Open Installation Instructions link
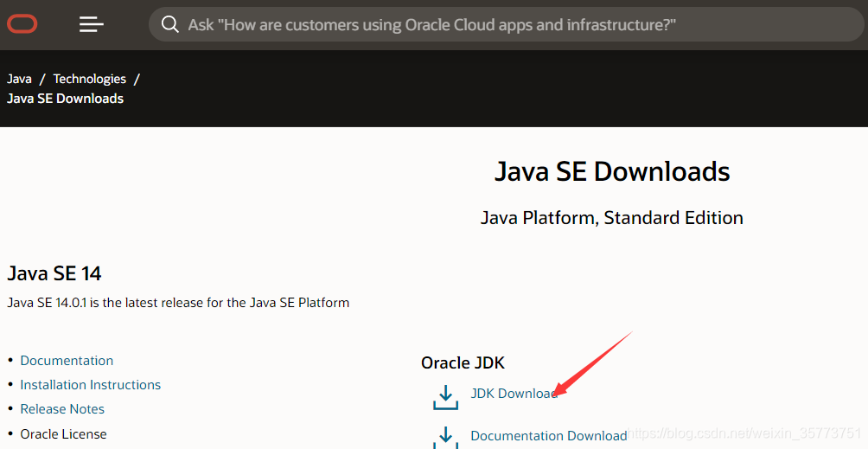This screenshot has width=868, height=449. 91,385
